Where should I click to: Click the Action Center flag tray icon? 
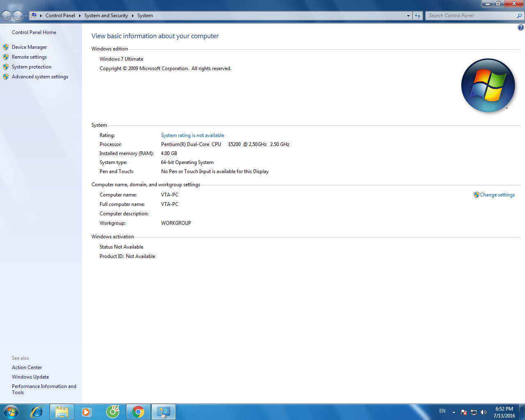[464, 412]
